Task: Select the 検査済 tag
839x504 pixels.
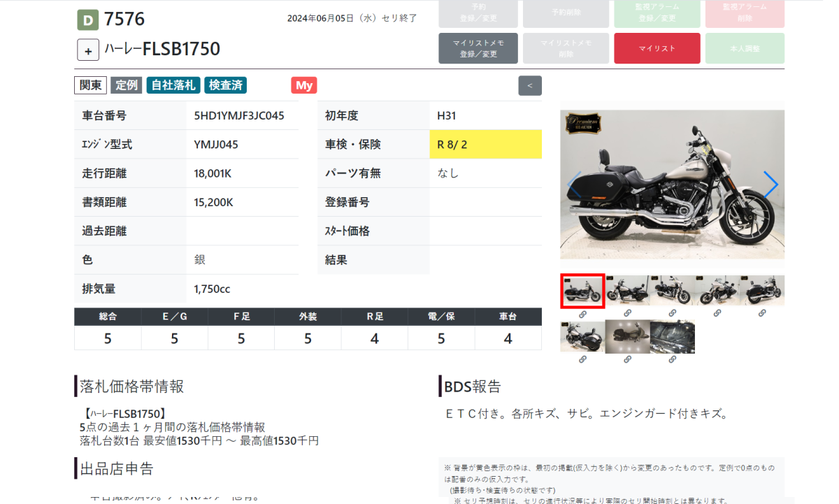Action: pyautogui.click(x=226, y=85)
